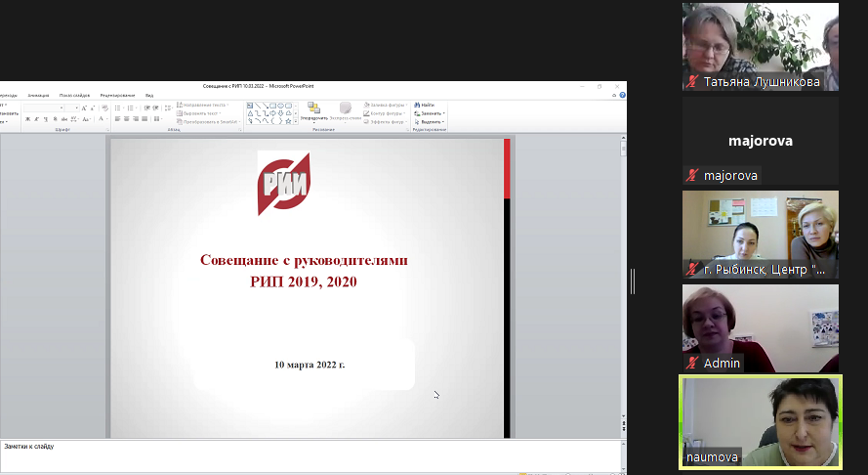Click slide vertical scrollbar up arrow
This screenshot has width=868, height=475.
pyautogui.click(x=623, y=138)
